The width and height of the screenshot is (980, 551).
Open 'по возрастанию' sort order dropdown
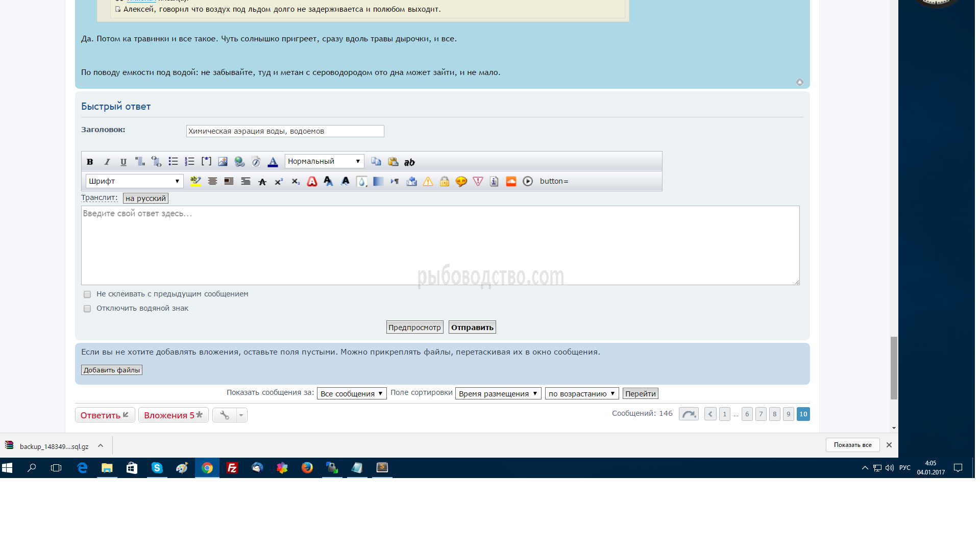coord(582,394)
